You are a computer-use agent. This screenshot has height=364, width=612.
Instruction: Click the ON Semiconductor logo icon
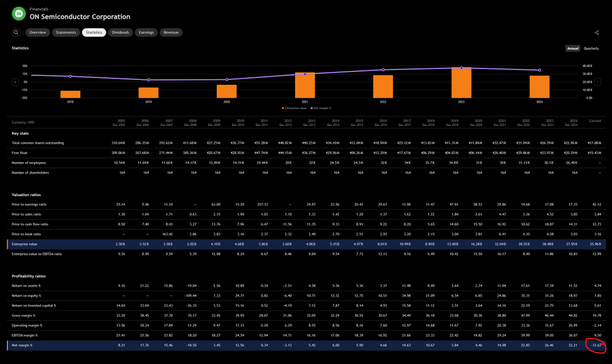click(18, 13)
